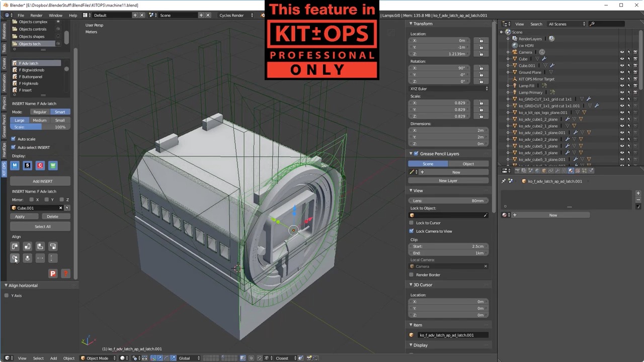Click the red P icon below Align buttons
This screenshot has height=362, width=644.
click(x=53, y=274)
